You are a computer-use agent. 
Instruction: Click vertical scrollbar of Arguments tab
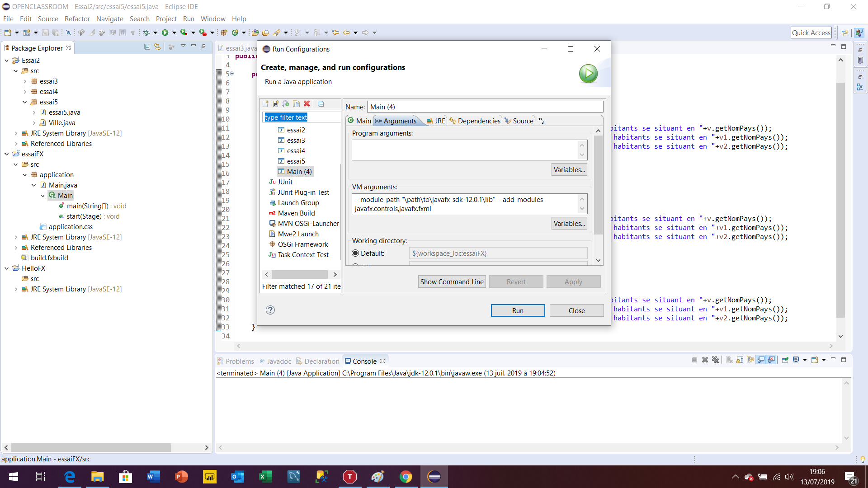pos(598,185)
